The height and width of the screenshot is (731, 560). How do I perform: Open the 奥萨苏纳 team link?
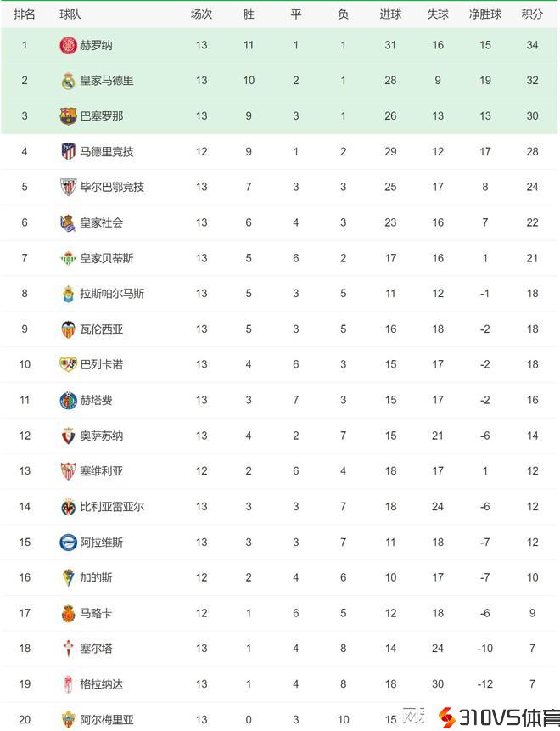[x=101, y=436]
